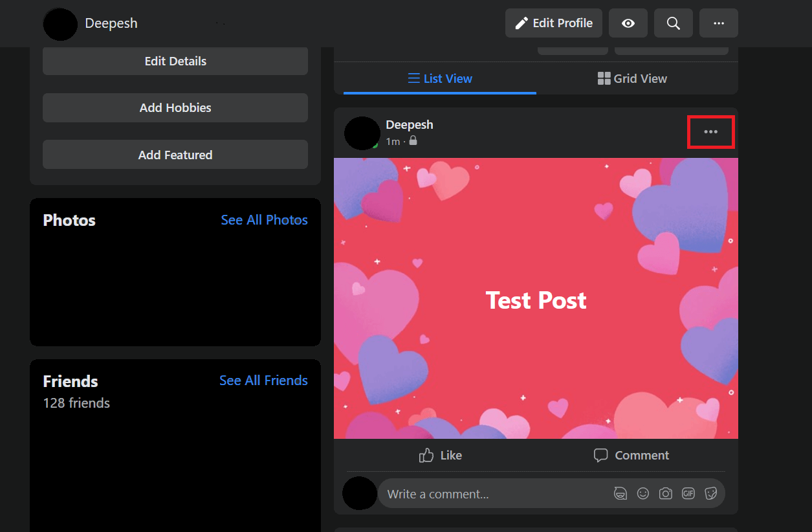Click the Test Post image
Viewport: 812px width, 532px height.
pyautogui.click(x=536, y=298)
